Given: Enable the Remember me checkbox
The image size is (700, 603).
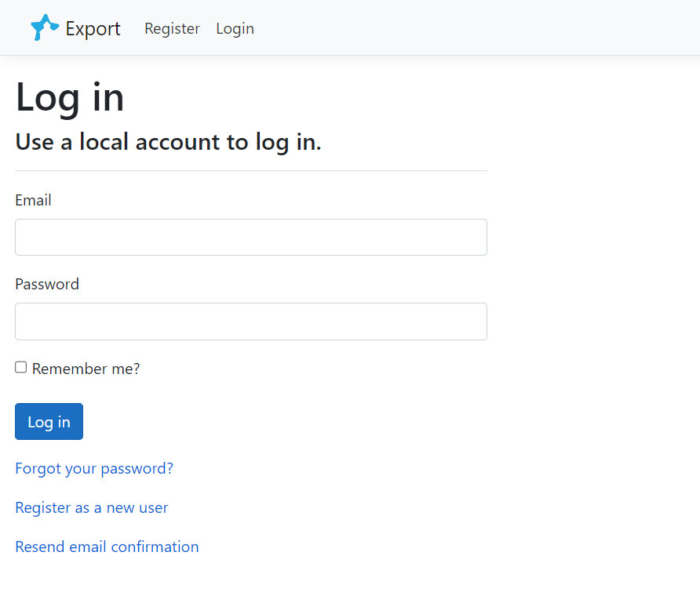Looking at the screenshot, I should point(21,367).
